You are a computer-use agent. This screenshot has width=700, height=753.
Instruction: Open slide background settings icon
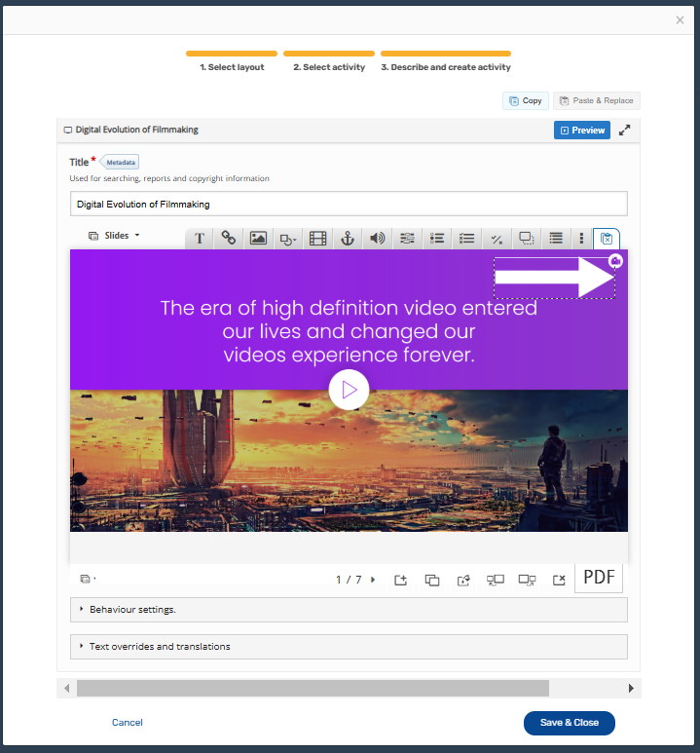[463, 580]
